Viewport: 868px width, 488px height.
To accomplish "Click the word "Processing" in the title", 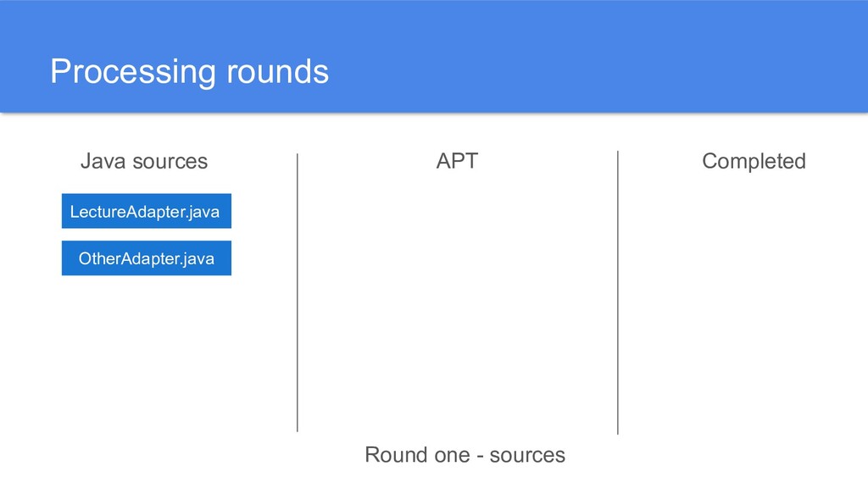I will coord(133,71).
